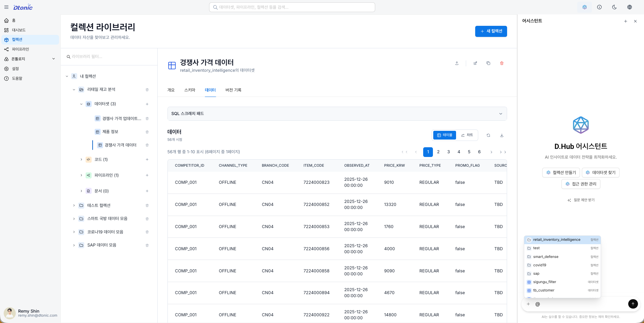644x323 pixels.
Task: Switch to the 스키마 tab
Action: pos(190,90)
